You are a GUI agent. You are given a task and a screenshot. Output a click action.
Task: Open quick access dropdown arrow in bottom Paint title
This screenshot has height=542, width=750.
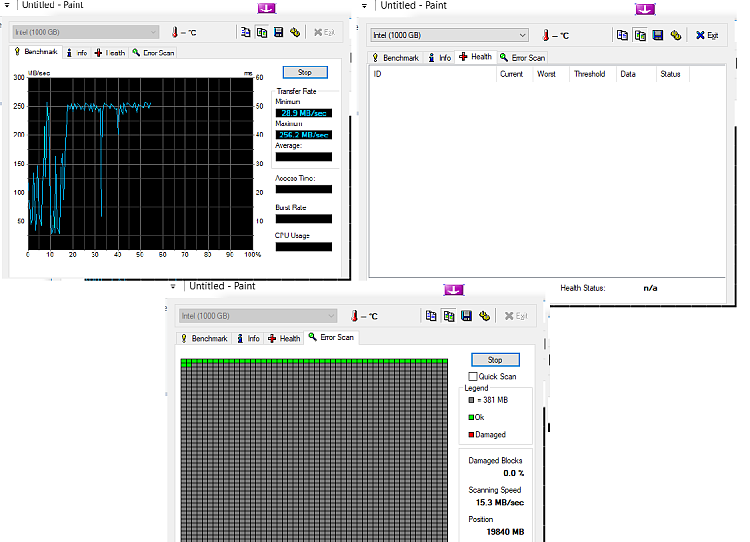tap(173, 286)
